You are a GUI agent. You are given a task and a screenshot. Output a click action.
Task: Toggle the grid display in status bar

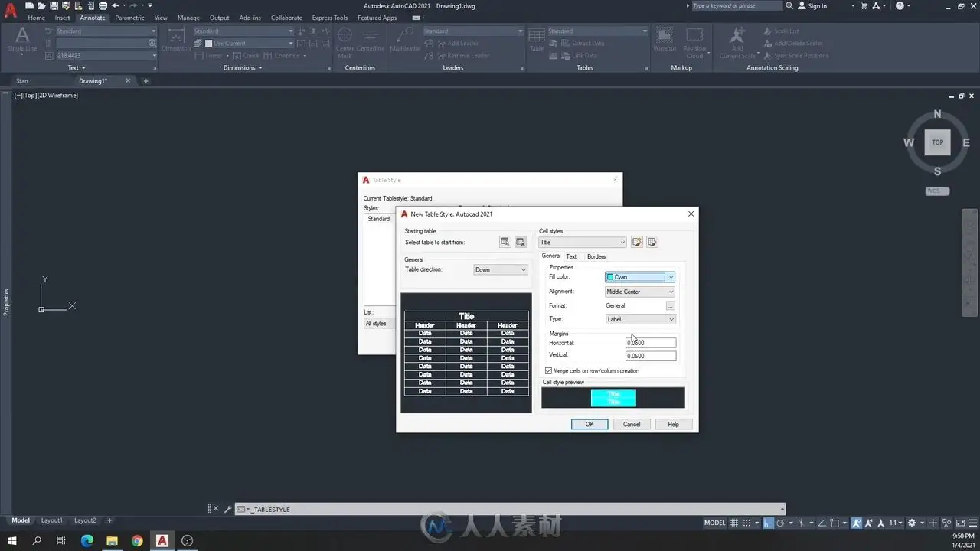734,523
